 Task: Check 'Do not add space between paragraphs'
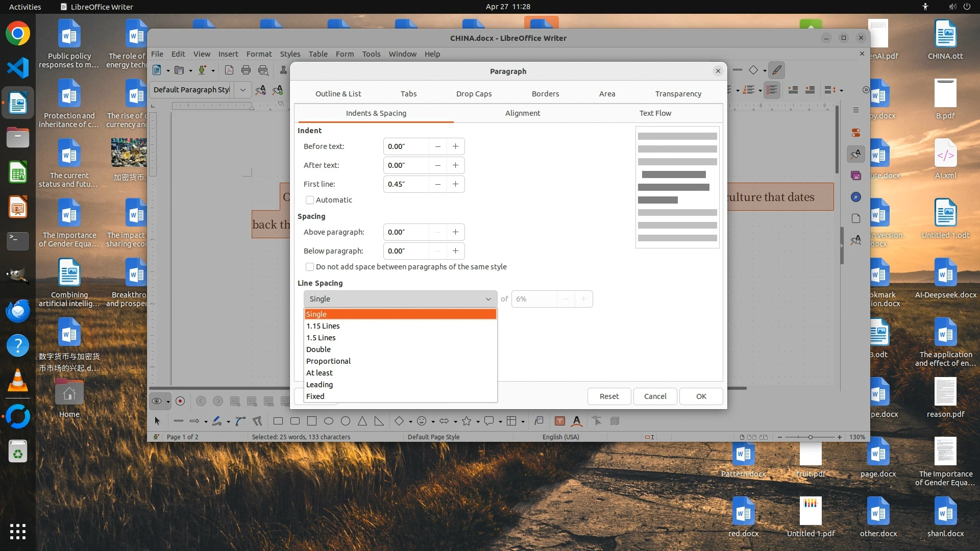[310, 267]
